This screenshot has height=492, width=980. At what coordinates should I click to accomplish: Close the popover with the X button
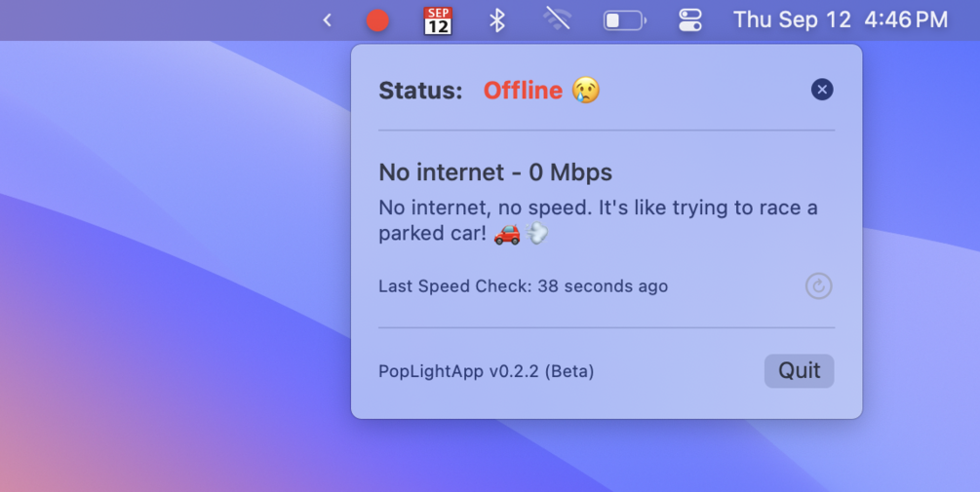click(822, 90)
